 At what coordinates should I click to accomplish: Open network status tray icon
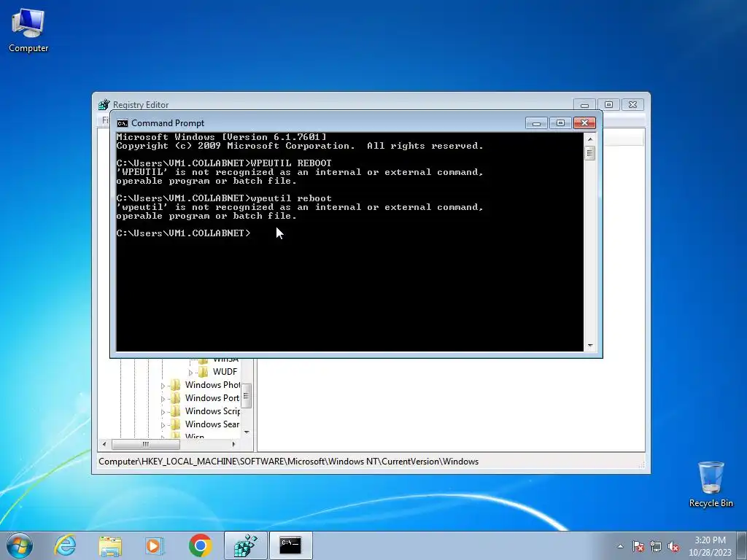tap(656, 546)
